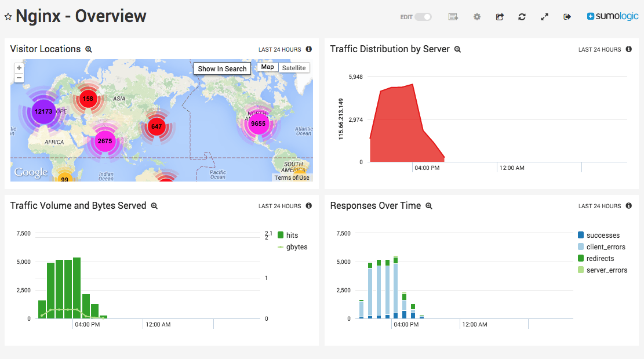The image size is (644, 359).
Task: Click the exit/logout arrow icon
Action: (x=567, y=17)
